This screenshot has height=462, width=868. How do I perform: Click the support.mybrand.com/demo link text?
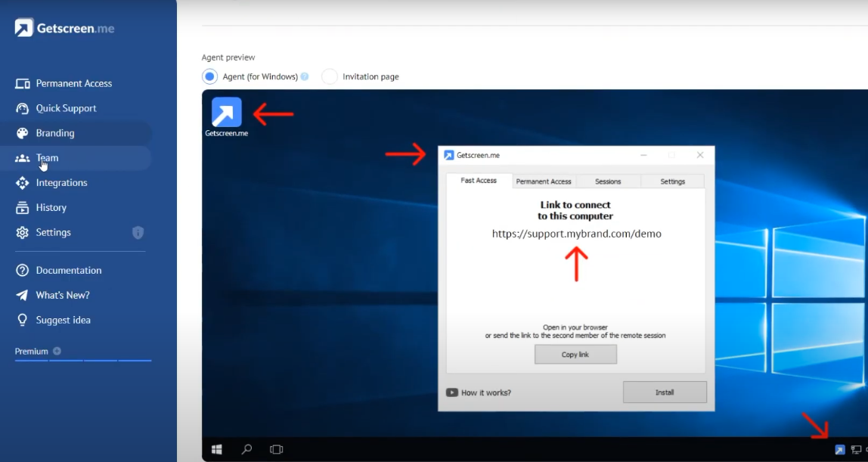point(577,234)
